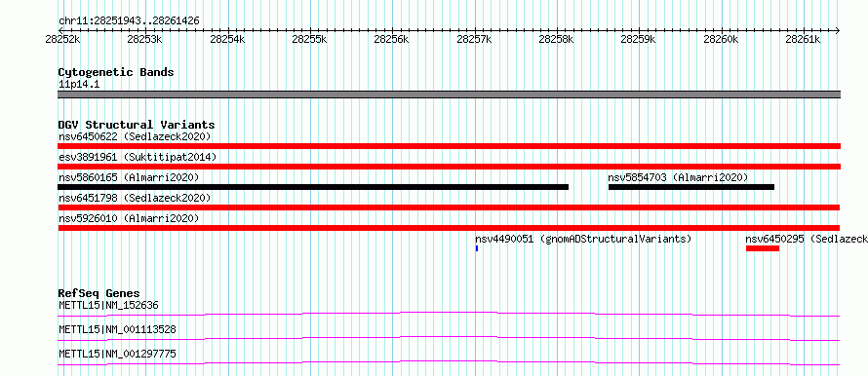Select the red bar for nsv6450622
This screenshot has height=376, width=868.
[449, 146]
